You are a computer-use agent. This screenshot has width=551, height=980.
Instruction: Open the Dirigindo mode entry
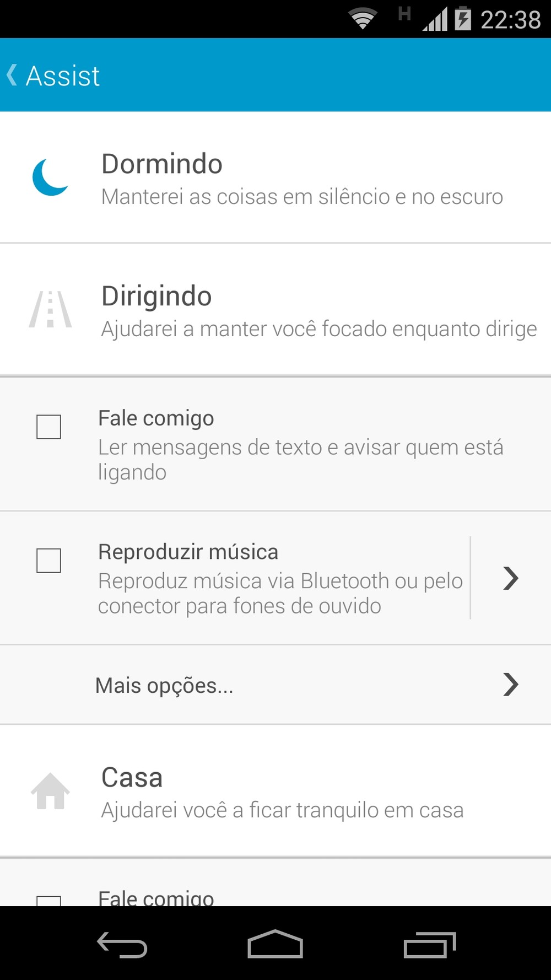pyautogui.click(x=318, y=310)
